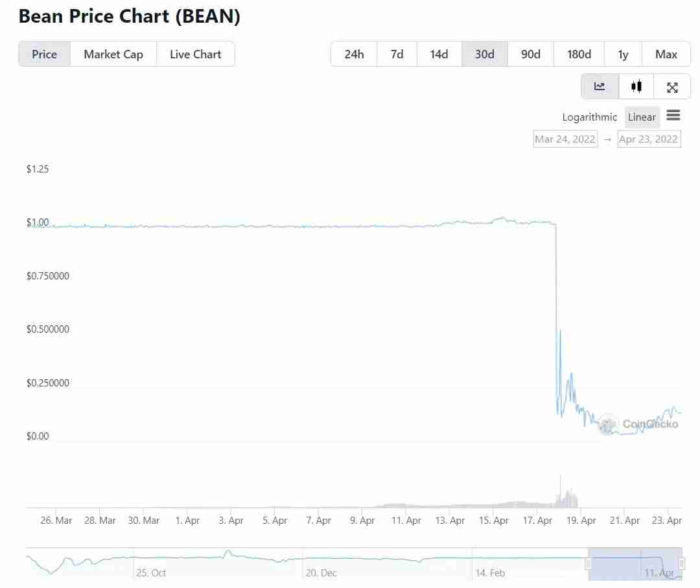The height and width of the screenshot is (588, 700).
Task: Select the 90d range button
Action: (x=531, y=54)
